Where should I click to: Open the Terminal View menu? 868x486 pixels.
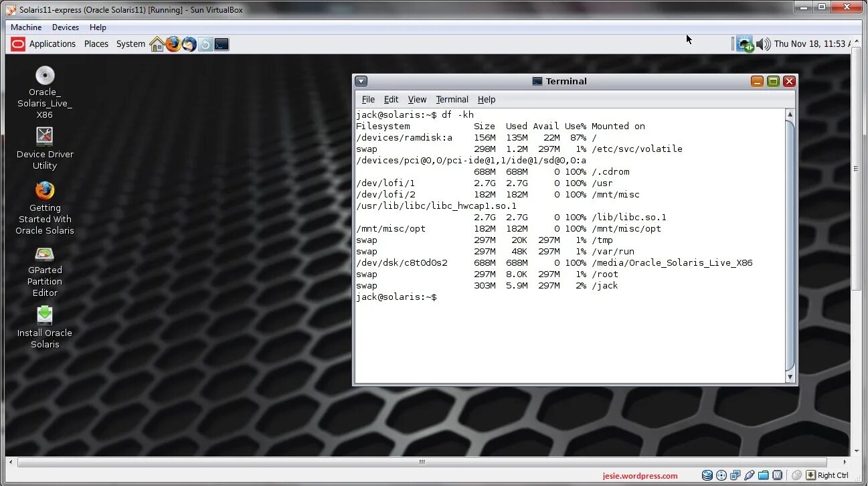point(417,99)
